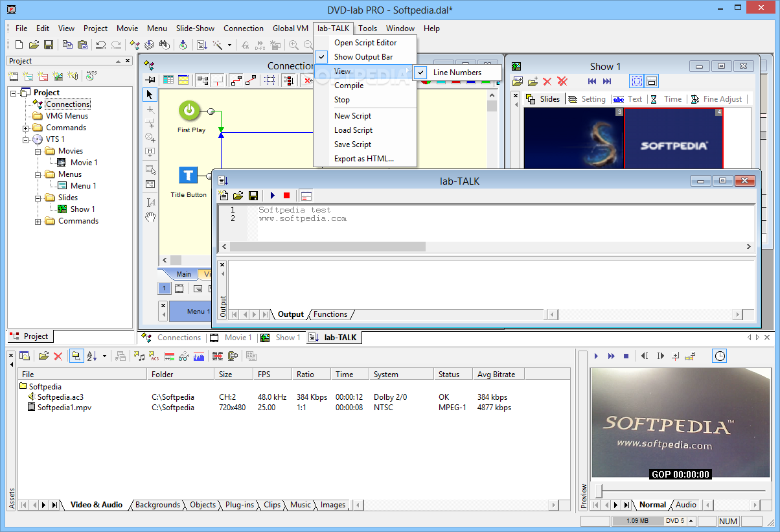
Task: Click the compile DVD disc icon
Action: [x=183, y=45]
